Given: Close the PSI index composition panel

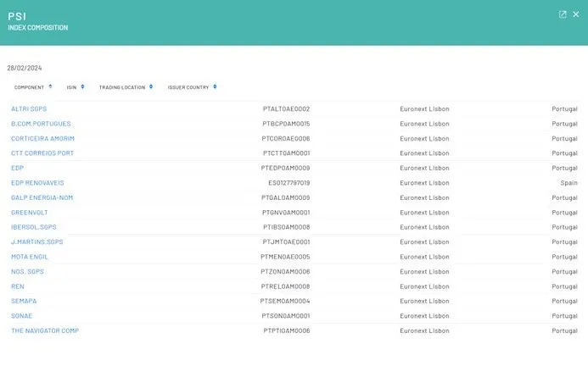Looking at the screenshot, I should coord(576,14).
